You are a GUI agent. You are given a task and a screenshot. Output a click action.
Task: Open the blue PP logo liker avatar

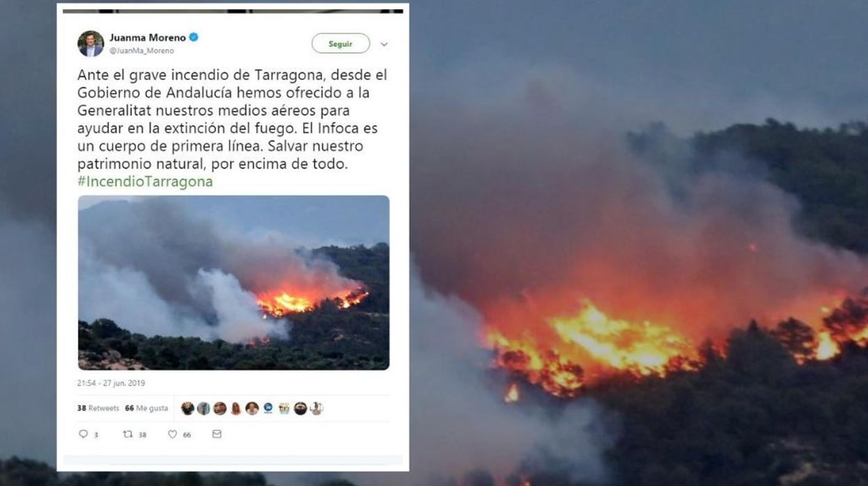[268, 408]
